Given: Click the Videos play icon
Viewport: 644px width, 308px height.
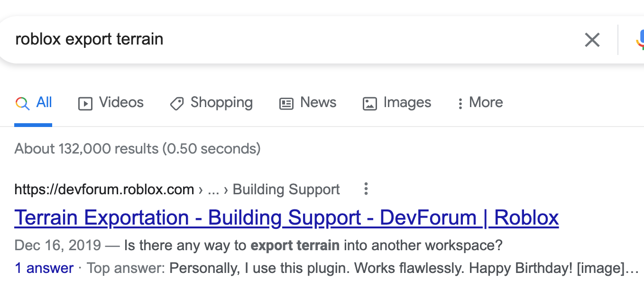Looking at the screenshot, I should tap(85, 103).
